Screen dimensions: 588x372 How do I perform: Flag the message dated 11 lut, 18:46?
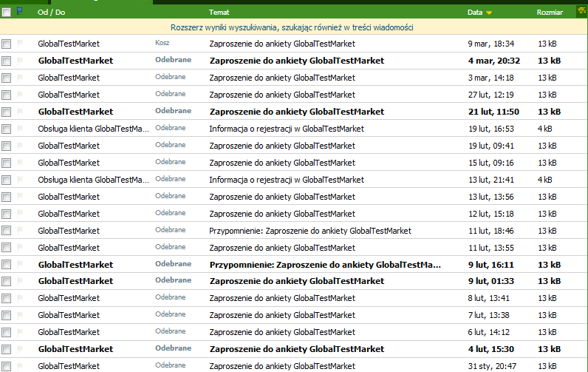[20, 231]
